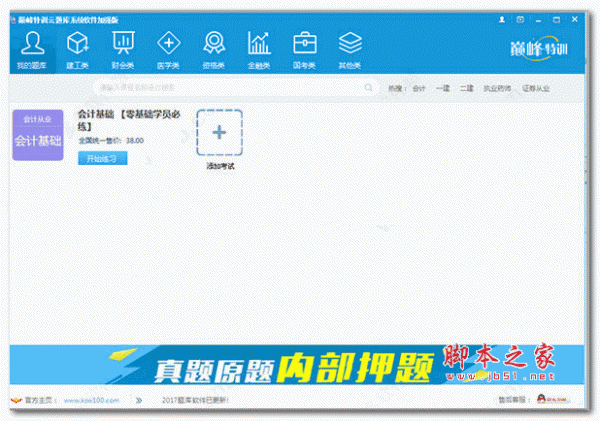The image size is (600, 421).
Task: Click the title bar icon beside the user icon
Action: [x=520, y=19]
